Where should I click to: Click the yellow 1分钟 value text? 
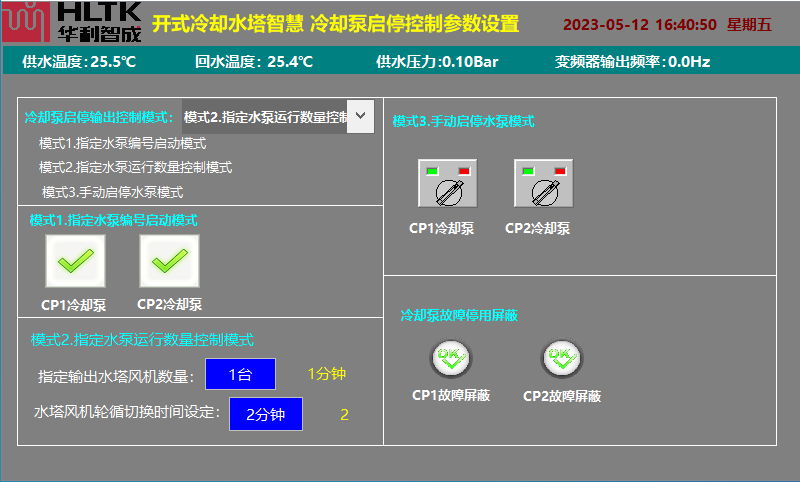click(326, 374)
